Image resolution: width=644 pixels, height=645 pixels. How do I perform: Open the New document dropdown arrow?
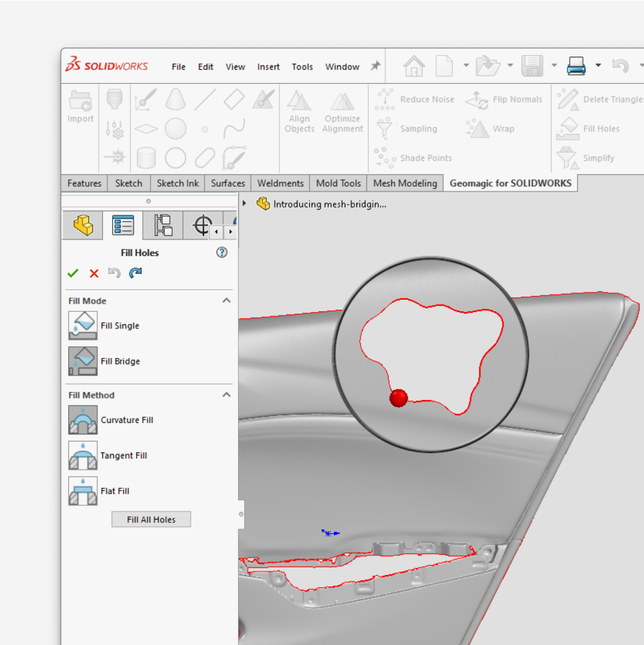(x=466, y=65)
